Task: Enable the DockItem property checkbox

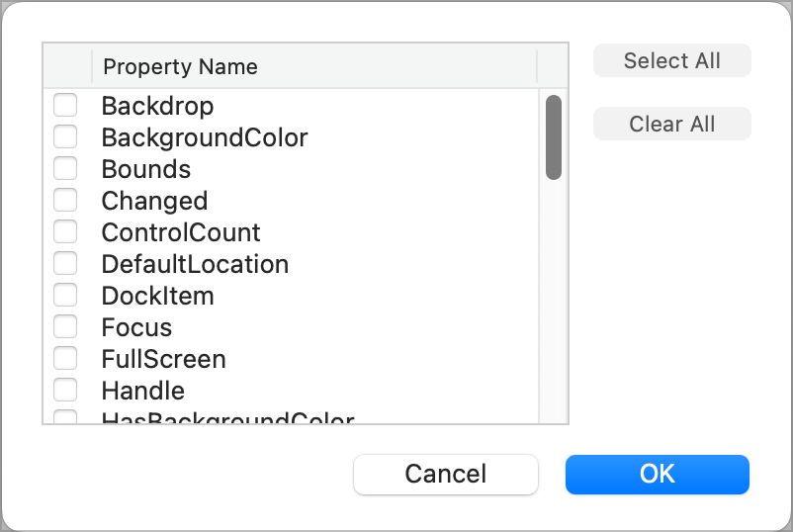Action: [x=65, y=295]
